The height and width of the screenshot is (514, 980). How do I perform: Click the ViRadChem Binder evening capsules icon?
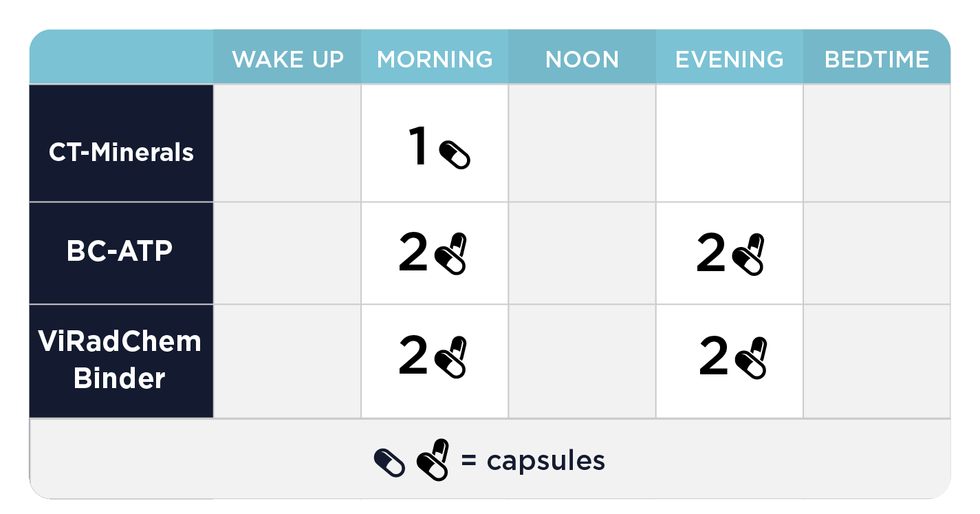click(752, 357)
